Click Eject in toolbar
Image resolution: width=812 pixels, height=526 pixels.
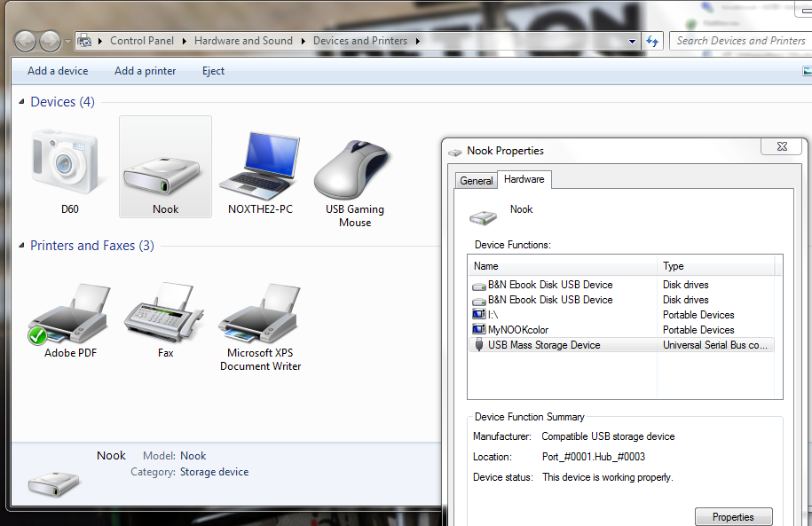point(213,71)
